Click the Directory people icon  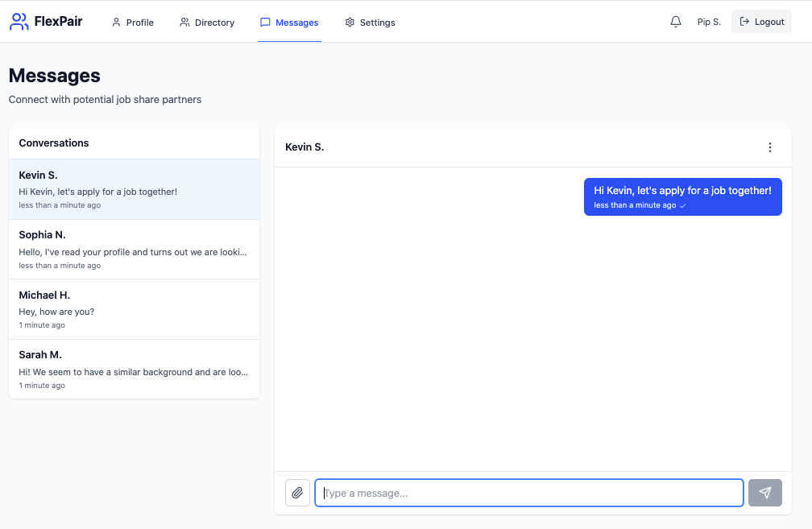click(x=185, y=23)
